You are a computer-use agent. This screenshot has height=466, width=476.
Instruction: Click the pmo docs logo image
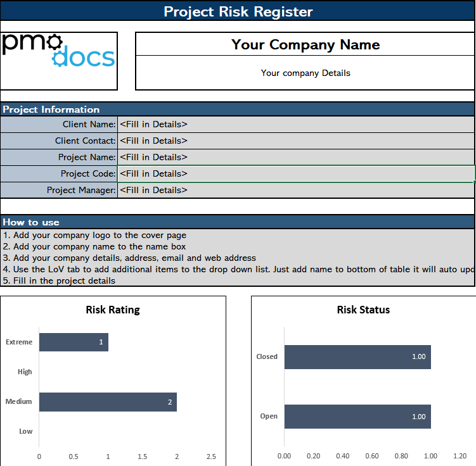click(58, 50)
